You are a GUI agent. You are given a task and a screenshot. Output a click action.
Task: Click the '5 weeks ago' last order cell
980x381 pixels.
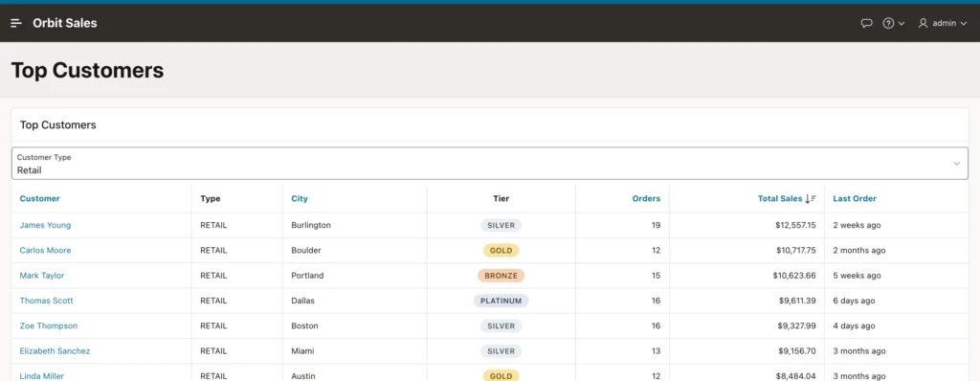click(x=857, y=276)
